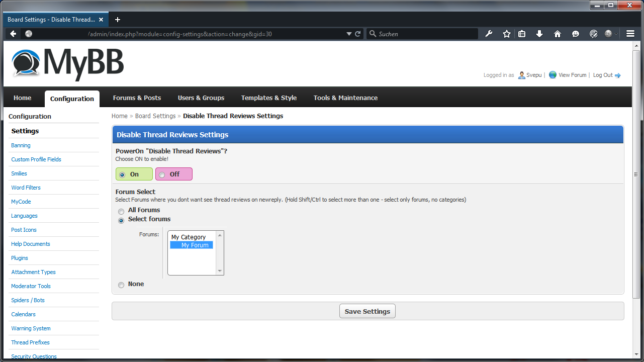Choose the Select forums radio option
644x362 pixels.
click(x=121, y=221)
